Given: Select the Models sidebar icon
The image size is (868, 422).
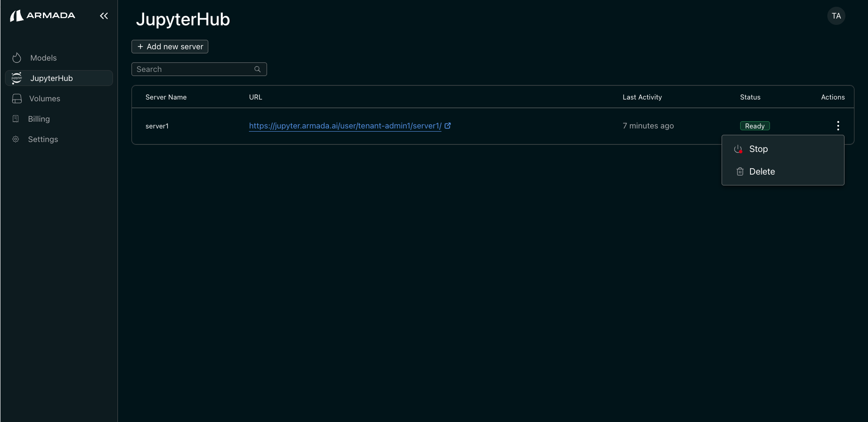Looking at the screenshot, I should point(17,58).
